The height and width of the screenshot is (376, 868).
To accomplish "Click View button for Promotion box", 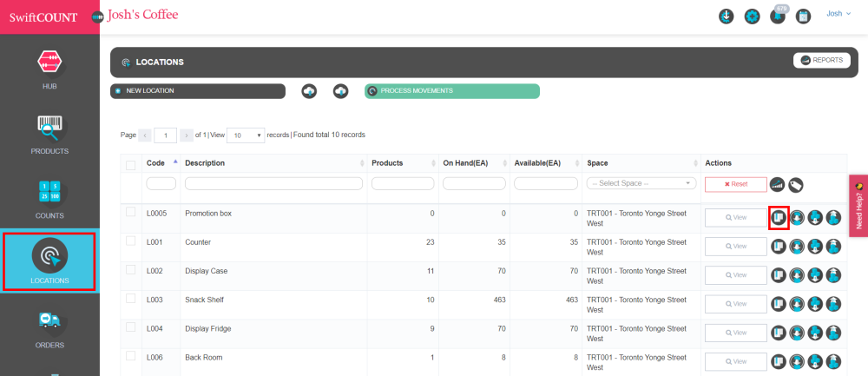I will click(x=736, y=218).
